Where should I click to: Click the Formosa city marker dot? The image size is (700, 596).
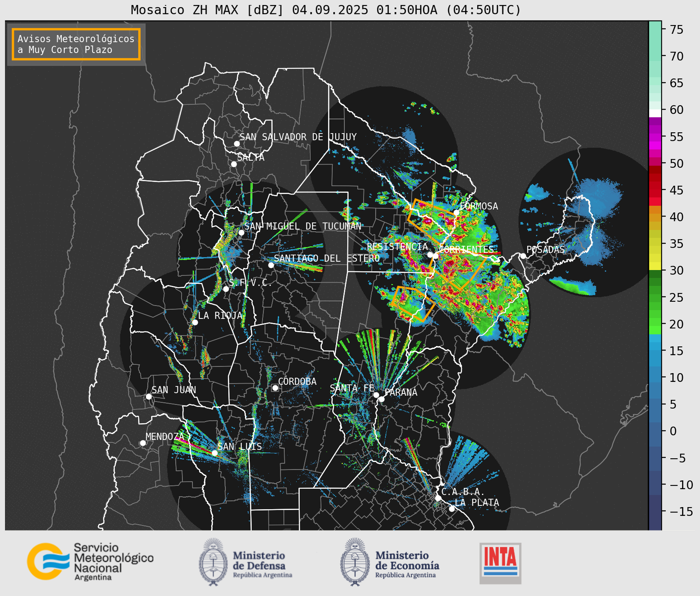pyautogui.click(x=456, y=212)
